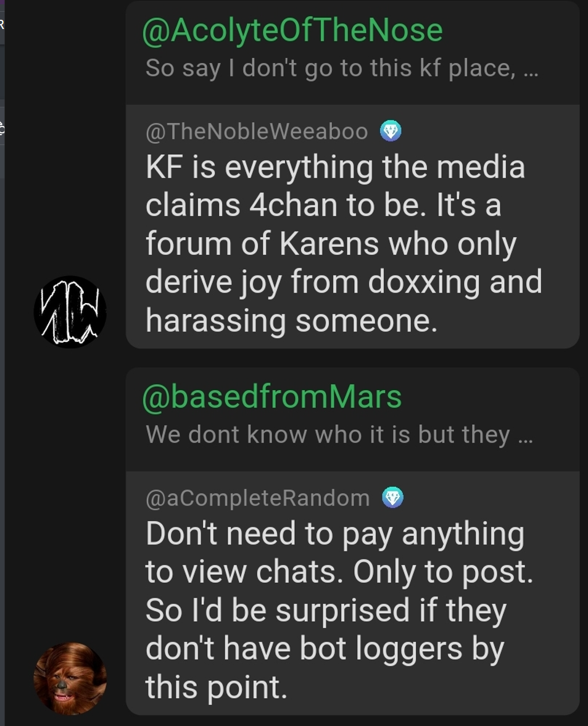Expand quoted text 'We dont know who it is'
Image resolution: width=588 pixels, height=726 pixels.
(x=339, y=435)
